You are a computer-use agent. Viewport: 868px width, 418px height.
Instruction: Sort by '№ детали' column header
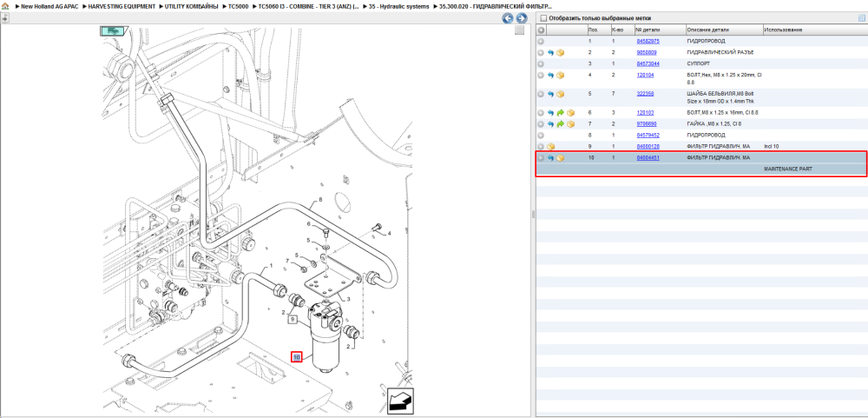click(648, 30)
